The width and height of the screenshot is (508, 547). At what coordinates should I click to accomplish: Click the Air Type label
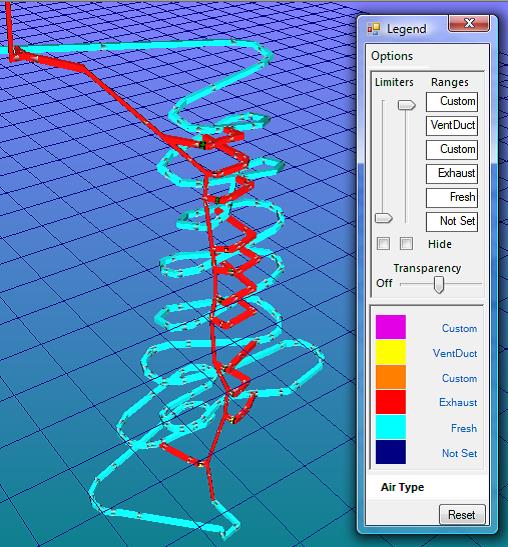(x=402, y=487)
